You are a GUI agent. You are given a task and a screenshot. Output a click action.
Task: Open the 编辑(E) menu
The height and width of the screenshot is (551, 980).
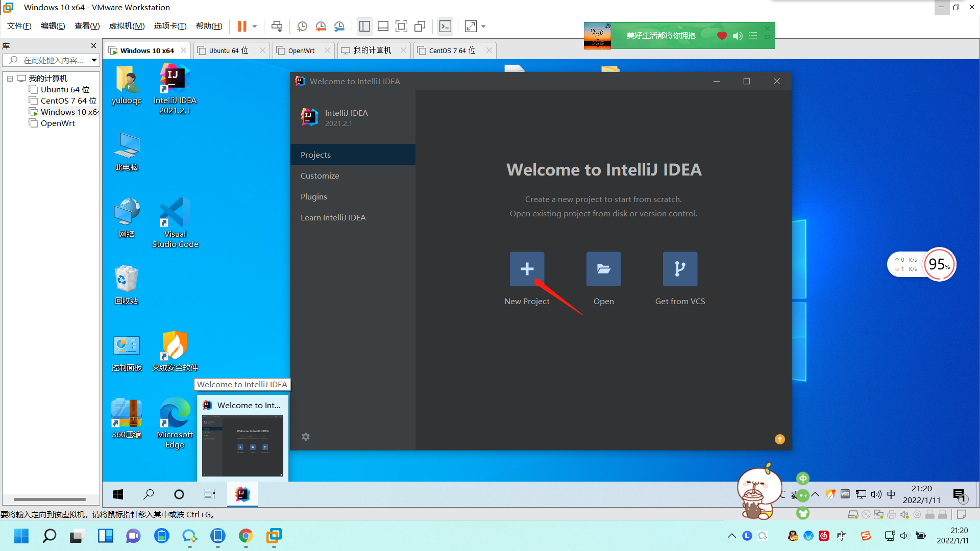(53, 26)
